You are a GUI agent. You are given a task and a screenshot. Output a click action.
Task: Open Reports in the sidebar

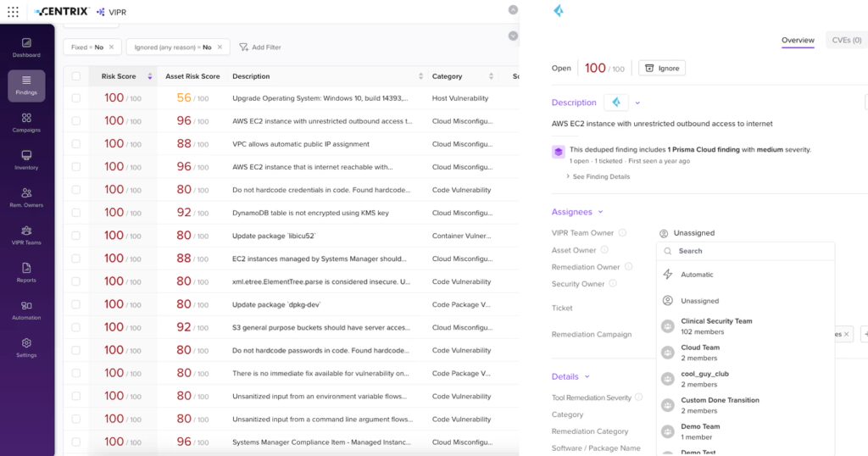pos(26,272)
